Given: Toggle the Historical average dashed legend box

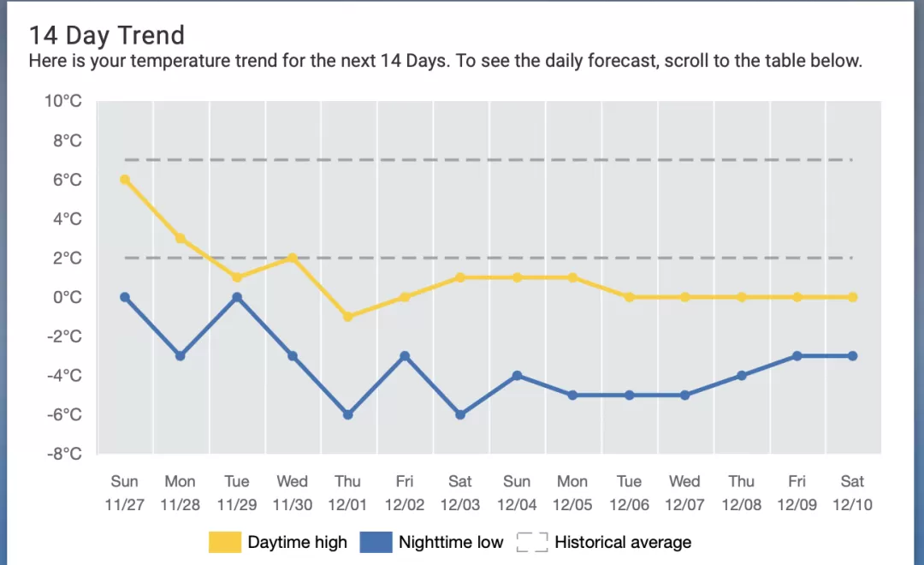Looking at the screenshot, I should [532, 542].
